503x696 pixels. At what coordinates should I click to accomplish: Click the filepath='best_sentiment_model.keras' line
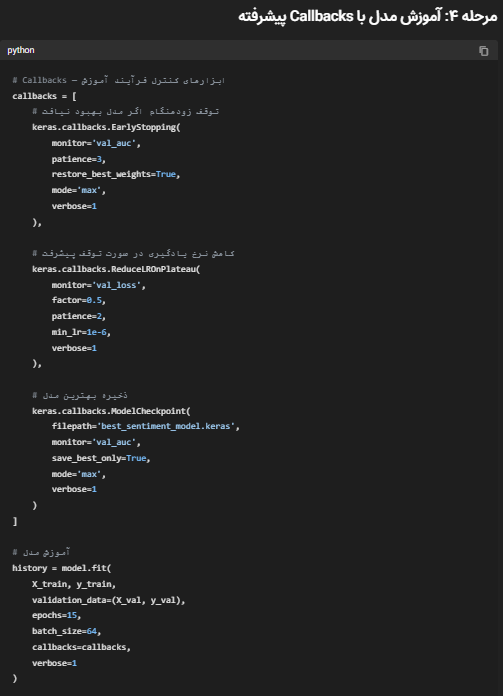coord(146,426)
